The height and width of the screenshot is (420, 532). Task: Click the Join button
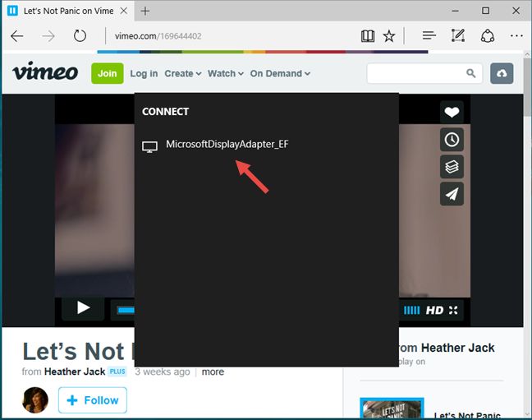click(108, 73)
